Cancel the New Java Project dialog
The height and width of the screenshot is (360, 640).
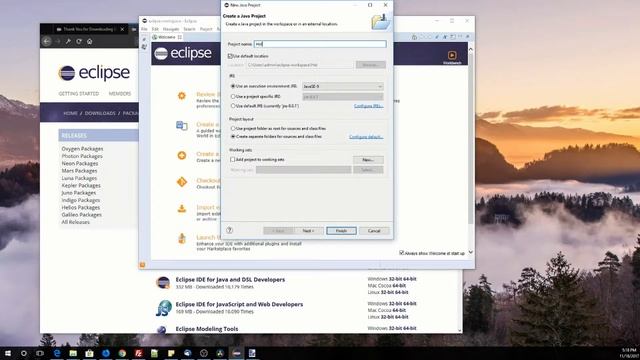pyautogui.click(x=374, y=231)
